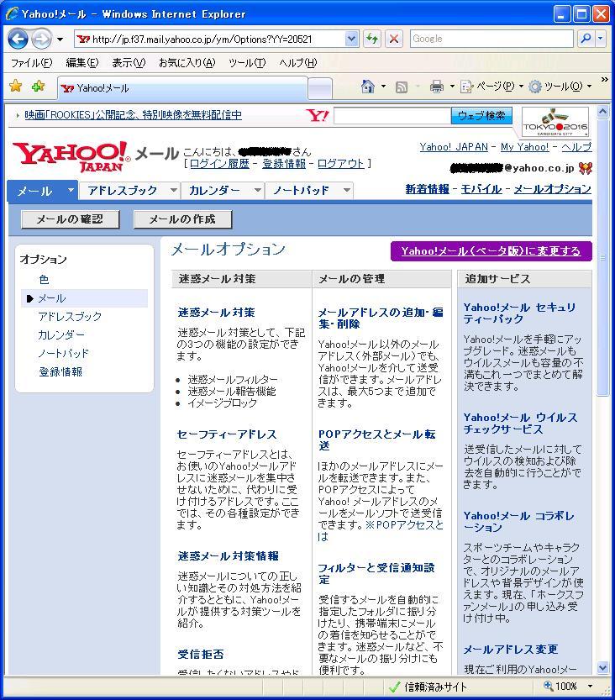
Task: Click the ページ(P) page icon
Action: pyautogui.click(x=467, y=87)
